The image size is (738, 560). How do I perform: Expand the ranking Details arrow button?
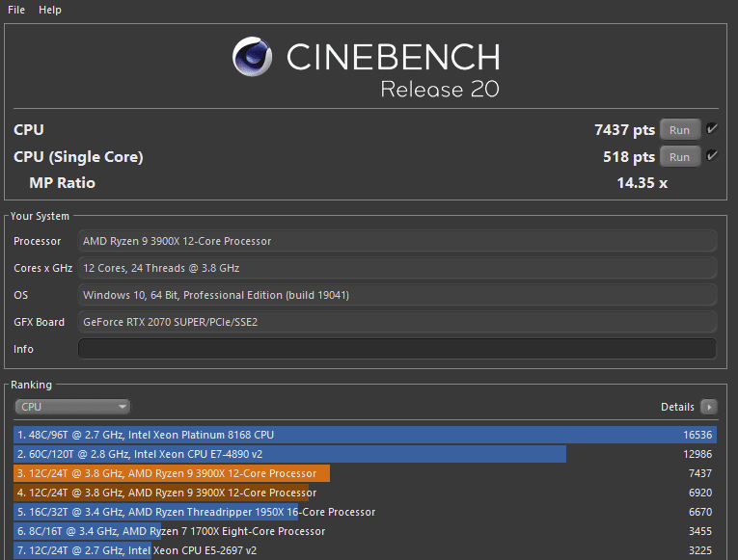point(708,407)
